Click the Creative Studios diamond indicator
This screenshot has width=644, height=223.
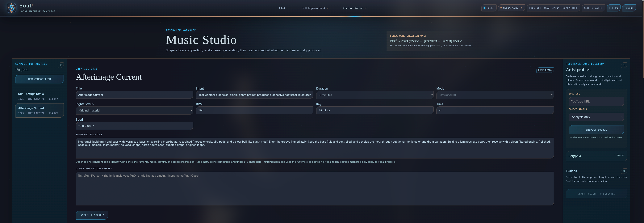pyautogui.click(x=366, y=8)
